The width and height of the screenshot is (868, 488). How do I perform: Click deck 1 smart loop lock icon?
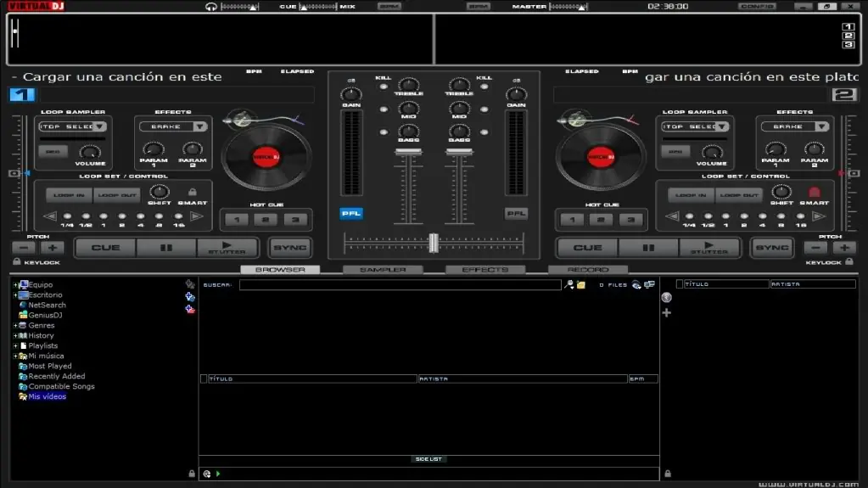(192, 192)
